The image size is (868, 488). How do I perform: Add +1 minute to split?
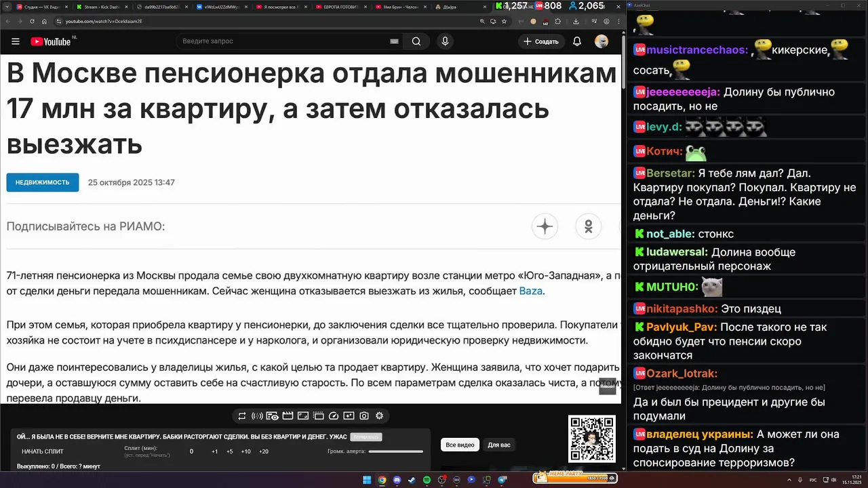[x=214, y=451]
